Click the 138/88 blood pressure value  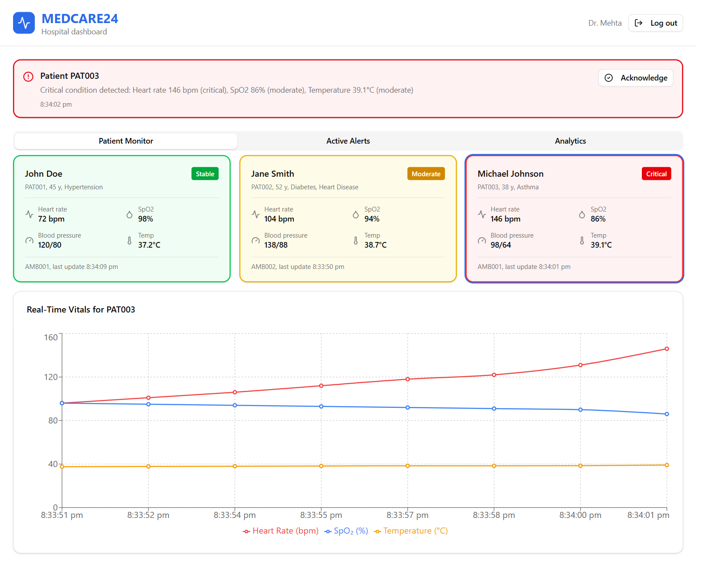pyautogui.click(x=276, y=245)
